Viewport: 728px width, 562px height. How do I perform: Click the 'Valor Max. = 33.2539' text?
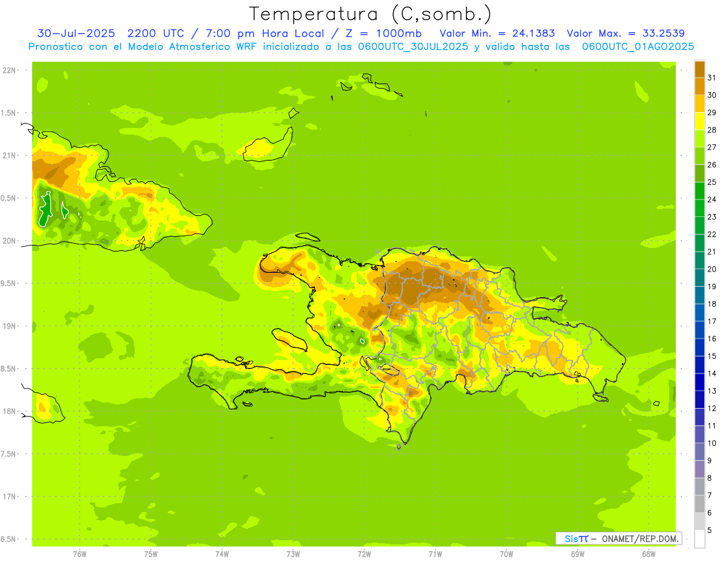coord(625,33)
